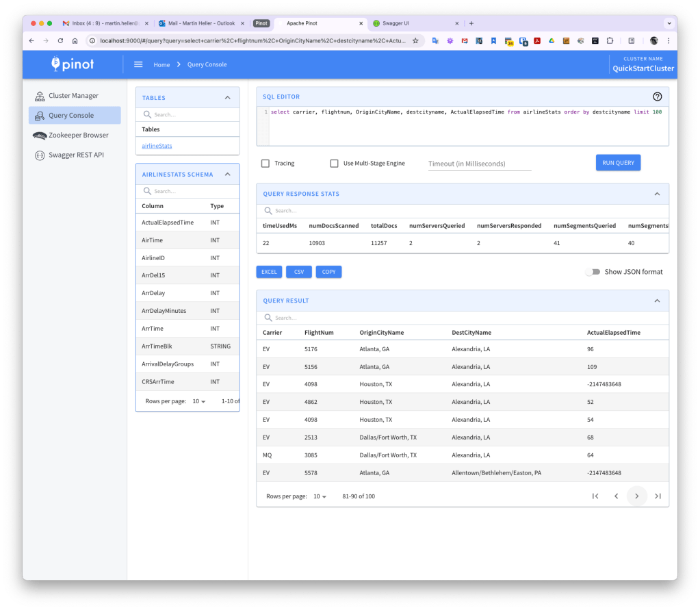The height and width of the screenshot is (610, 700).
Task: Toggle Show JSON format switch
Action: click(x=593, y=272)
